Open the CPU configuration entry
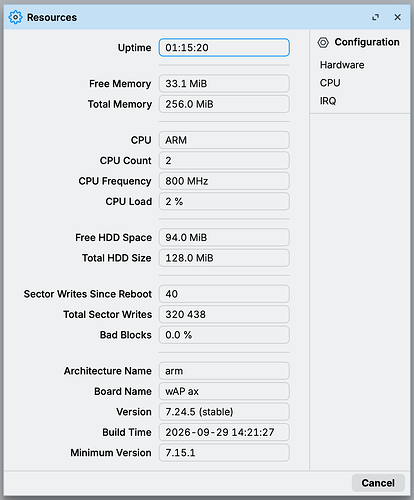Image resolution: width=414 pixels, height=500 pixels. click(x=330, y=83)
